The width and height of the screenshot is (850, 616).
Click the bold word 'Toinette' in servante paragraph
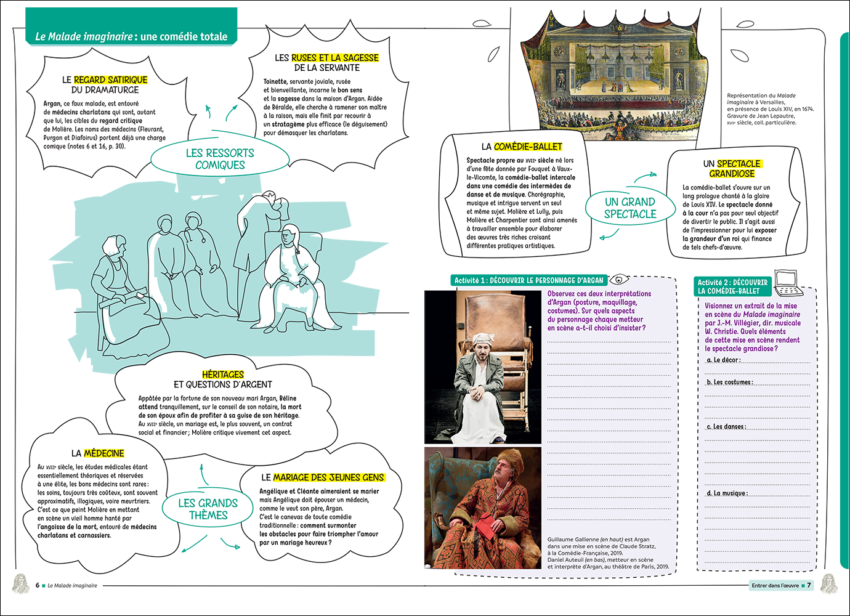(275, 81)
